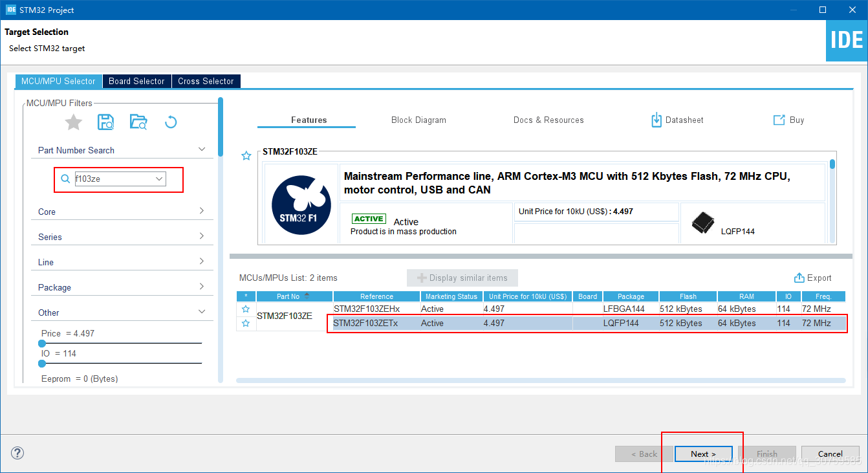Viewport: 868px width, 473px height.
Task: Expand the Line filter section
Action: [x=202, y=261]
